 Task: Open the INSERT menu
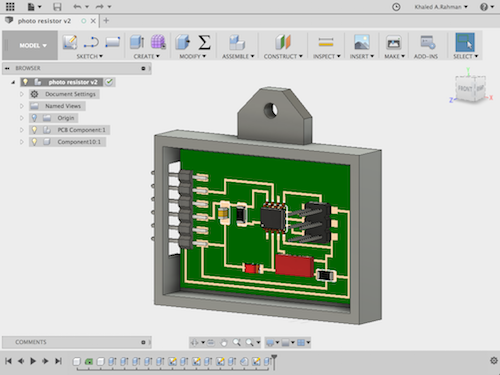pos(362,56)
